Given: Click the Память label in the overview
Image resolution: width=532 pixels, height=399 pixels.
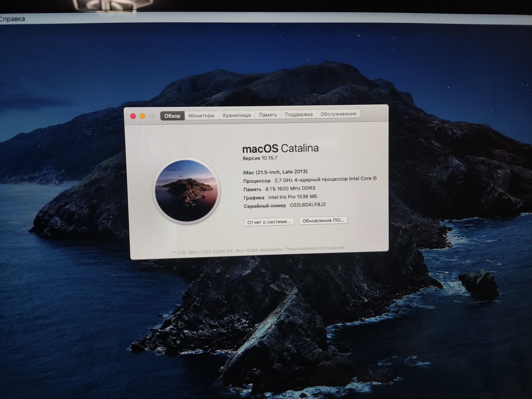Looking at the screenshot, I should coord(252,189).
